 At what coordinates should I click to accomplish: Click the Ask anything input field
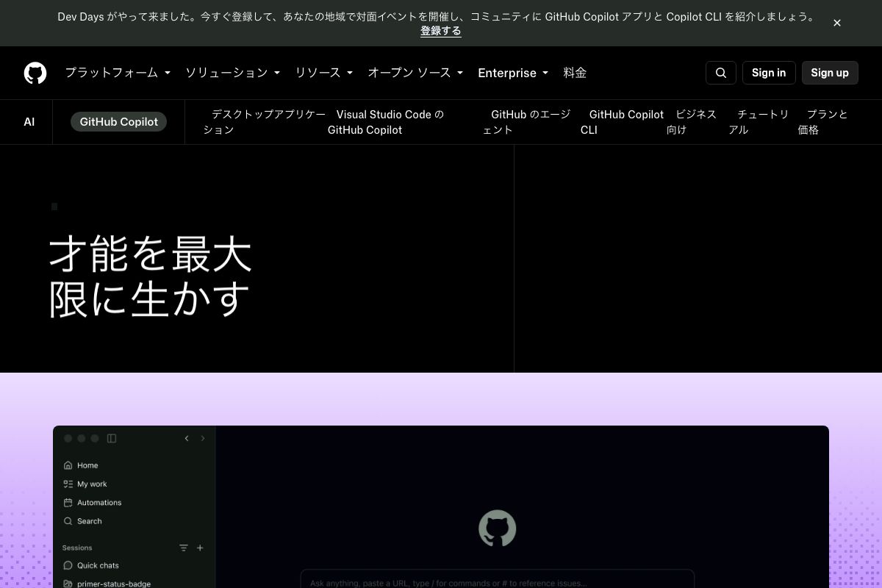(498, 579)
